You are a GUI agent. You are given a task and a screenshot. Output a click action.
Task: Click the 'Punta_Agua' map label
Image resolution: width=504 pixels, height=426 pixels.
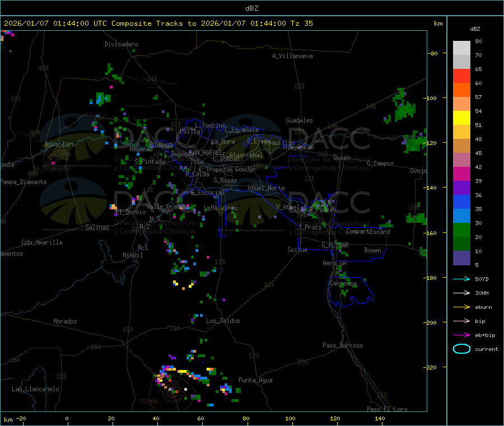click(255, 380)
